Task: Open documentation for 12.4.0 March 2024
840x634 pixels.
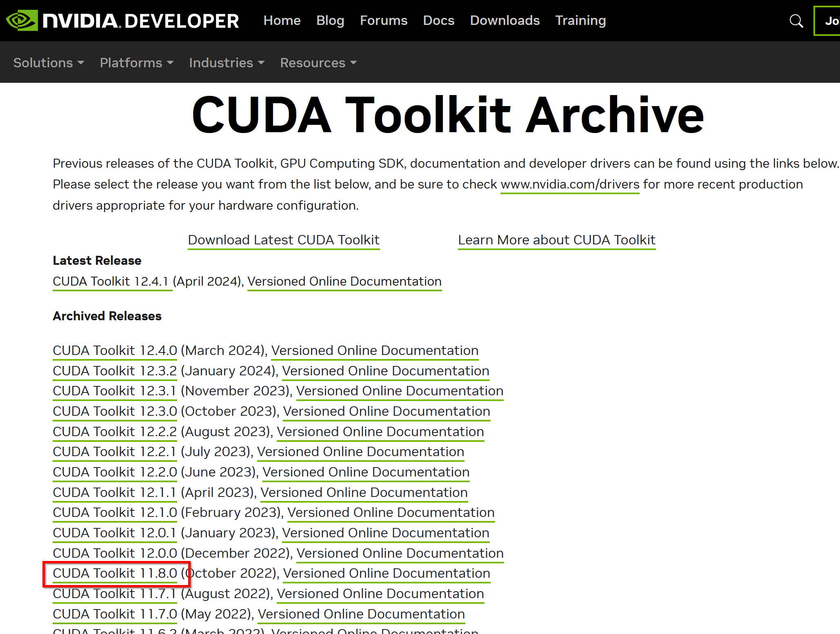Action: (x=375, y=350)
